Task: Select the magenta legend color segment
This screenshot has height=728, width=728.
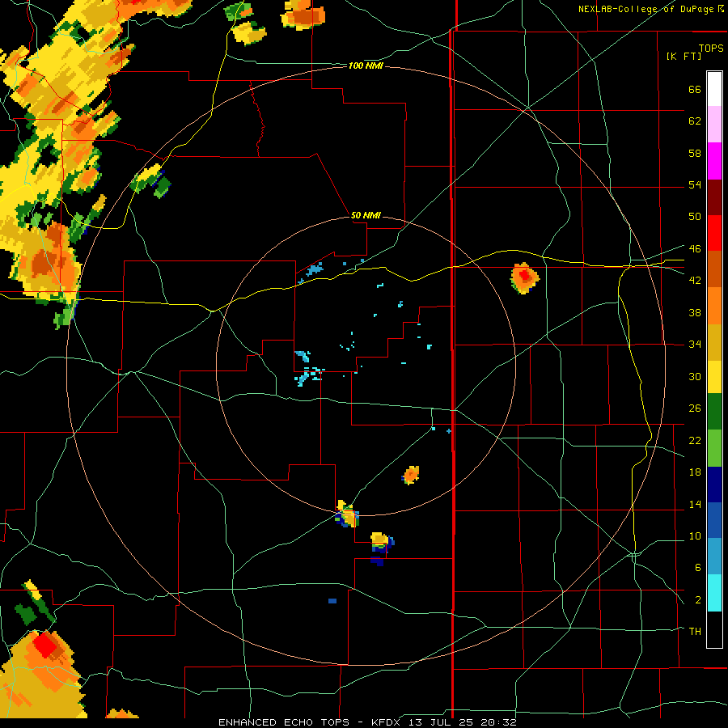Action: [714, 161]
